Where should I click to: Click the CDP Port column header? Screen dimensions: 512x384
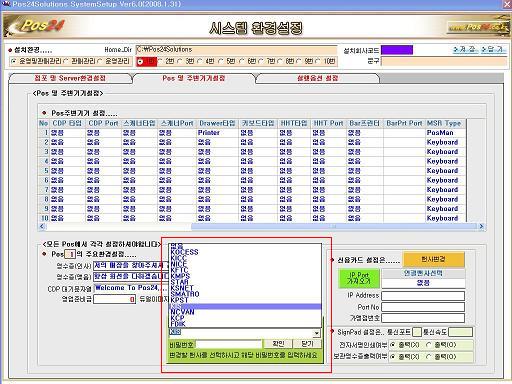[x=103, y=123]
